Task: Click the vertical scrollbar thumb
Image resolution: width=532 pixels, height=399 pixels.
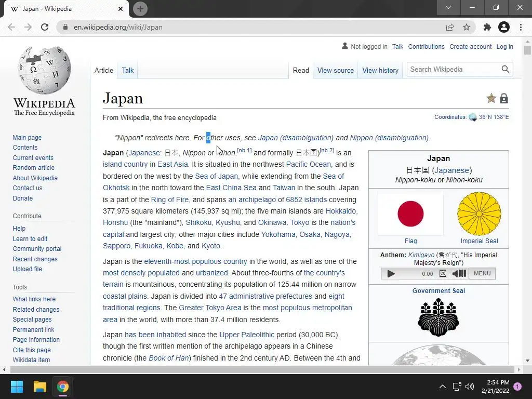Action: pyautogui.click(x=527, y=50)
